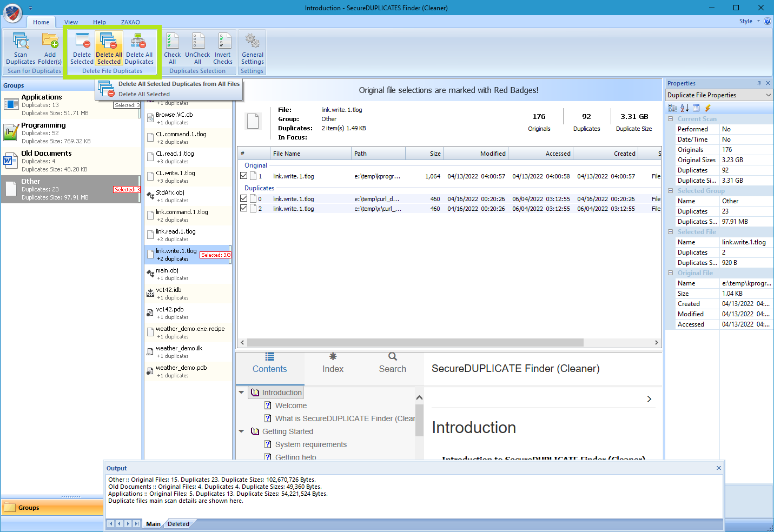Image resolution: width=774 pixels, height=532 pixels.
Task: Open the Delete All Selected ribbon button
Action: tap(109, 48)
